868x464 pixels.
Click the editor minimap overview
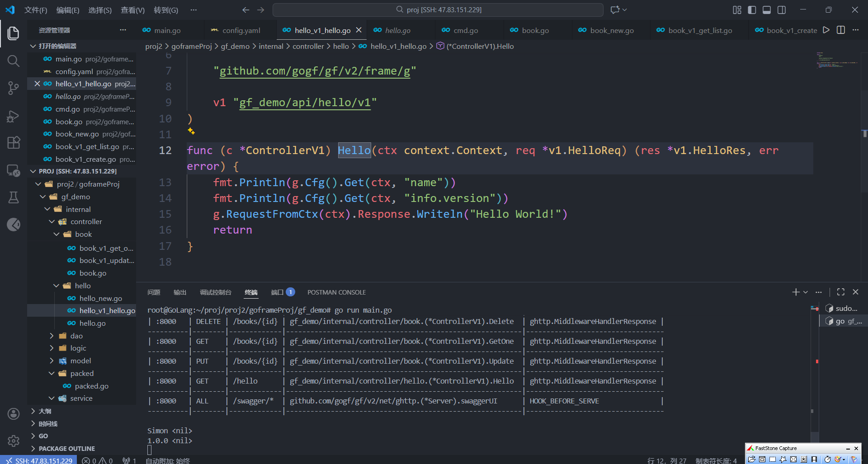836,60
